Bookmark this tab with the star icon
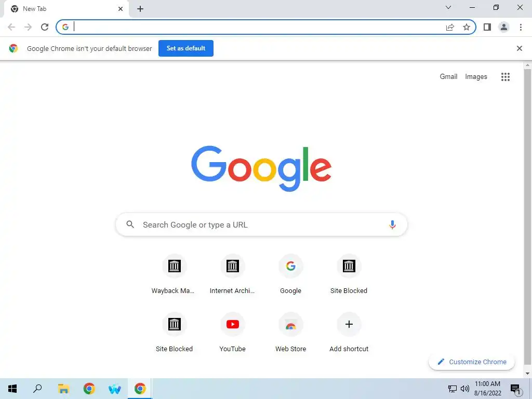 pyautogui.click(x=467, y=27)
